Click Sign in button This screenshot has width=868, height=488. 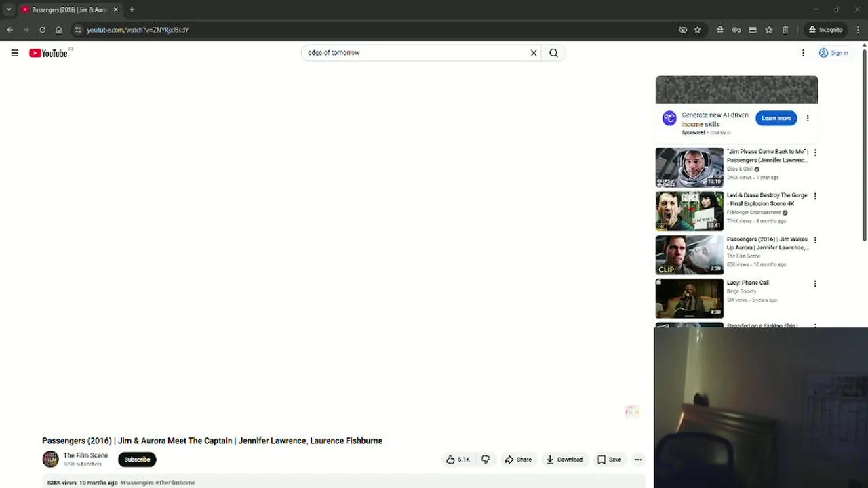click(x=833, y=53)
